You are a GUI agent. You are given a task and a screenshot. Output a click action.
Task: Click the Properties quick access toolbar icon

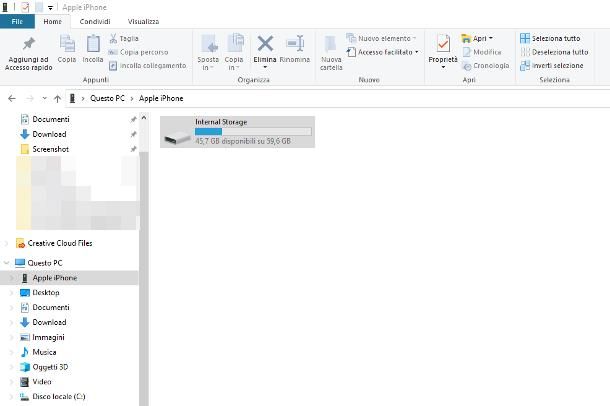click(25, 7)
